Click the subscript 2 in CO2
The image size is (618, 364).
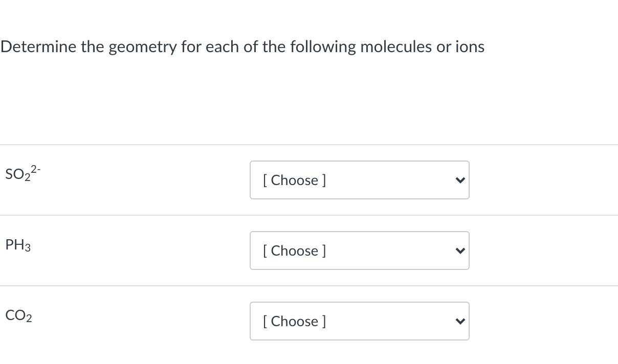[x=29, y=319]
